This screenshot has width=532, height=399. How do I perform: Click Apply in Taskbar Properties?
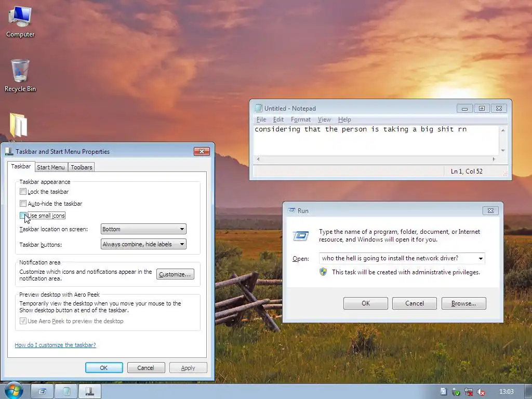[x=188, y=368]
